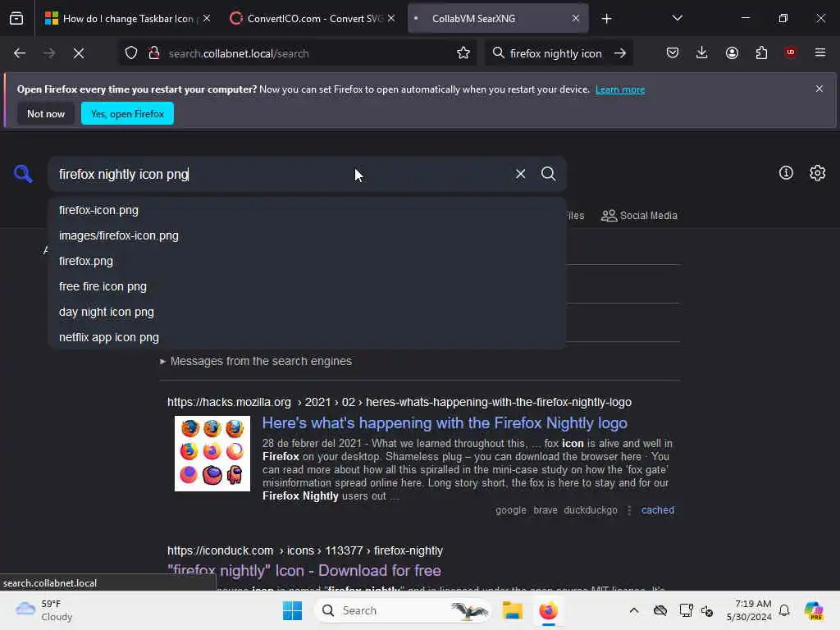Image resolution: width=840 pixels, height=630 pixels.
Task: Open the Firefox application menu
Action: pos(819,52)
